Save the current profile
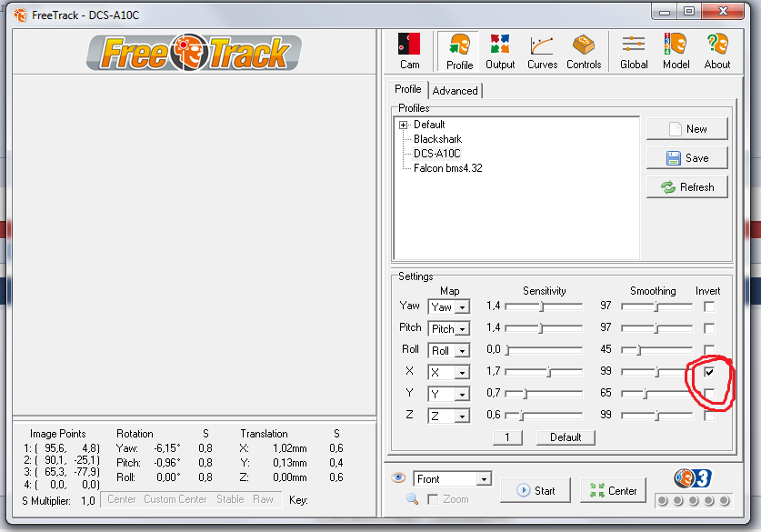Image resolution: width=761 pixels, height=532 pixels. click(687, 157)
